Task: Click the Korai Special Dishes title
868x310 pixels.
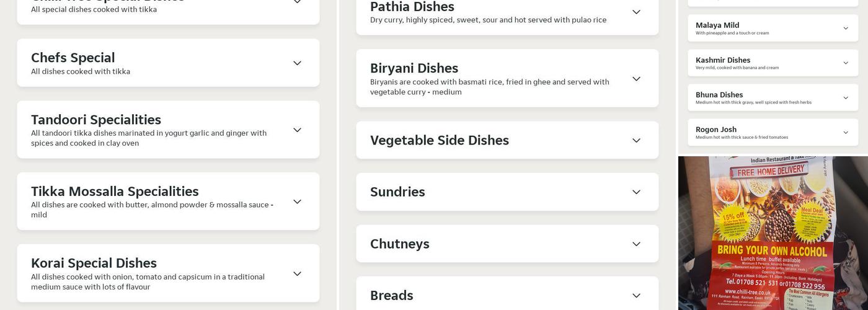Action: [x=94, y=263]
